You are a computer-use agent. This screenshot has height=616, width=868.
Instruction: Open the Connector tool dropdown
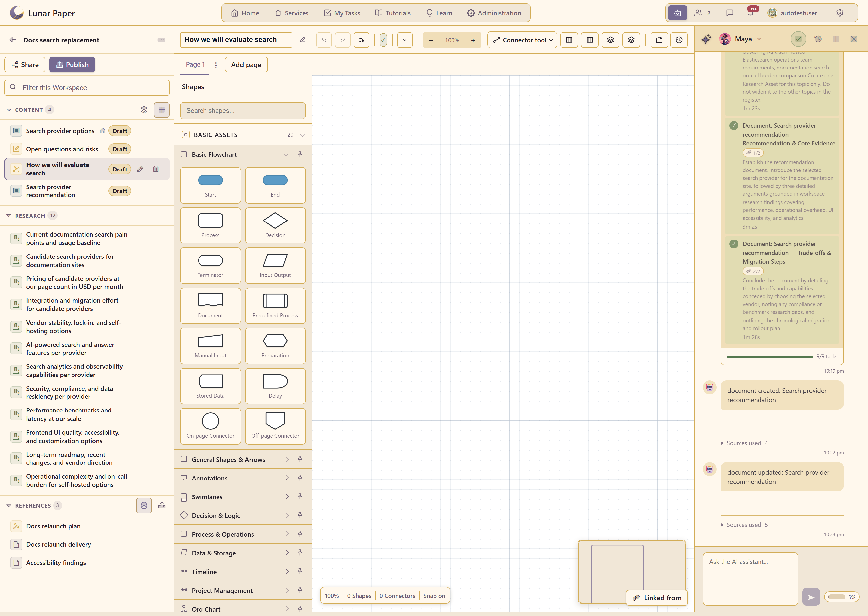(x=522, y=40)
